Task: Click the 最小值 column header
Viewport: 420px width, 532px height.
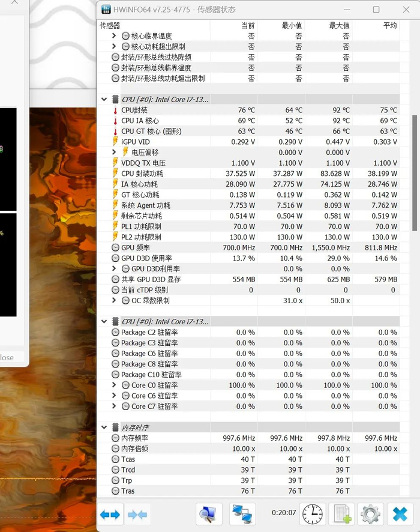Action: coord(281,25)
